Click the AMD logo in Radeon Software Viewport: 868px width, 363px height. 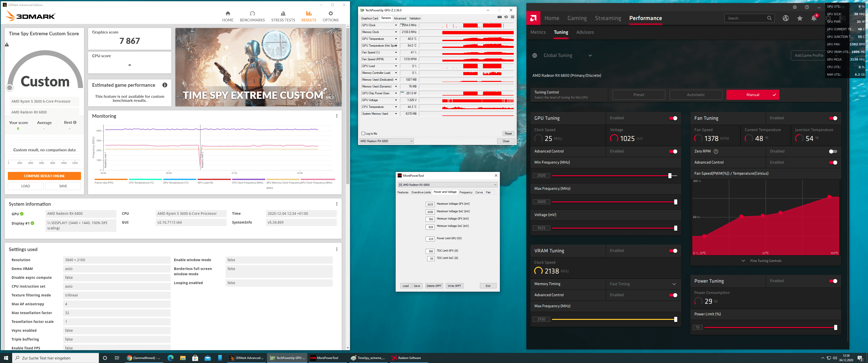(x=533, y=18)
